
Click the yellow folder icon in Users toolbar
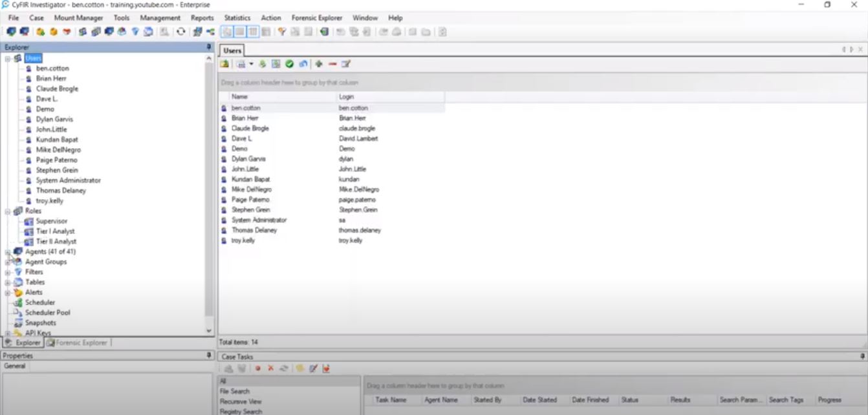(x=224, y=64)
